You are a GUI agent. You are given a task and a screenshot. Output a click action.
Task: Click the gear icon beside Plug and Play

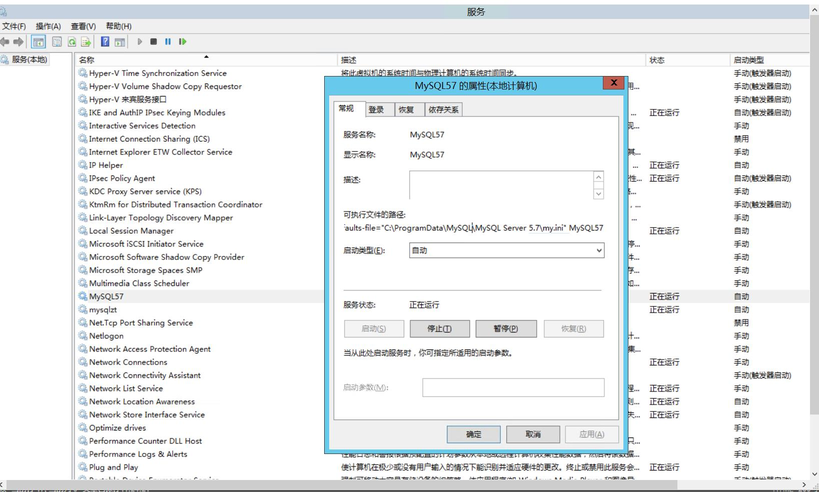83,467
